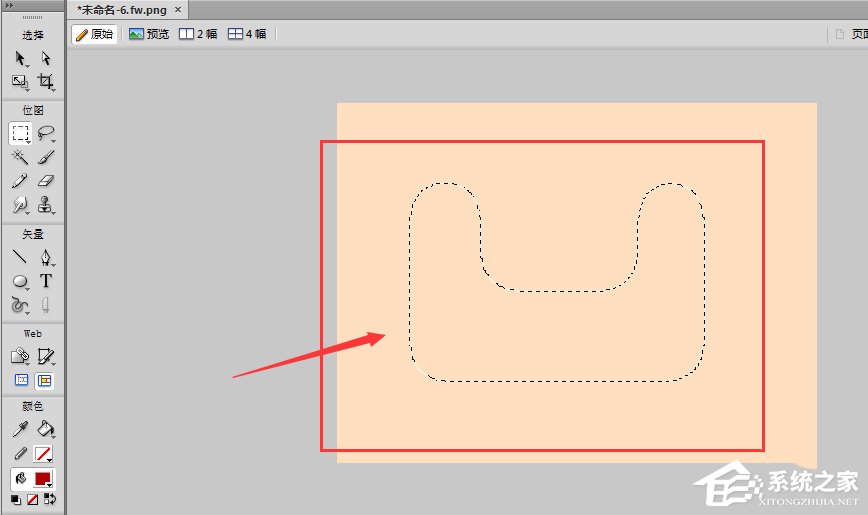Select the Slice tool

pos(46,356)
